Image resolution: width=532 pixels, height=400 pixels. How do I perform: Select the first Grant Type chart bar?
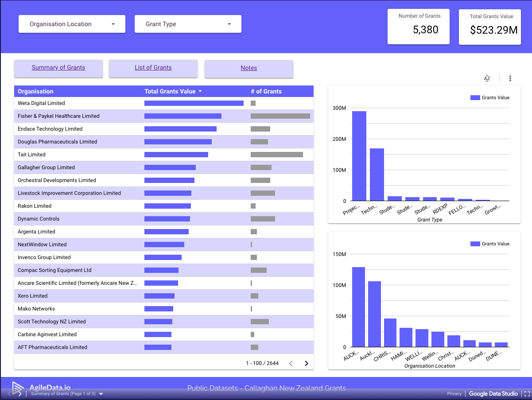click(x=359, y=156)
